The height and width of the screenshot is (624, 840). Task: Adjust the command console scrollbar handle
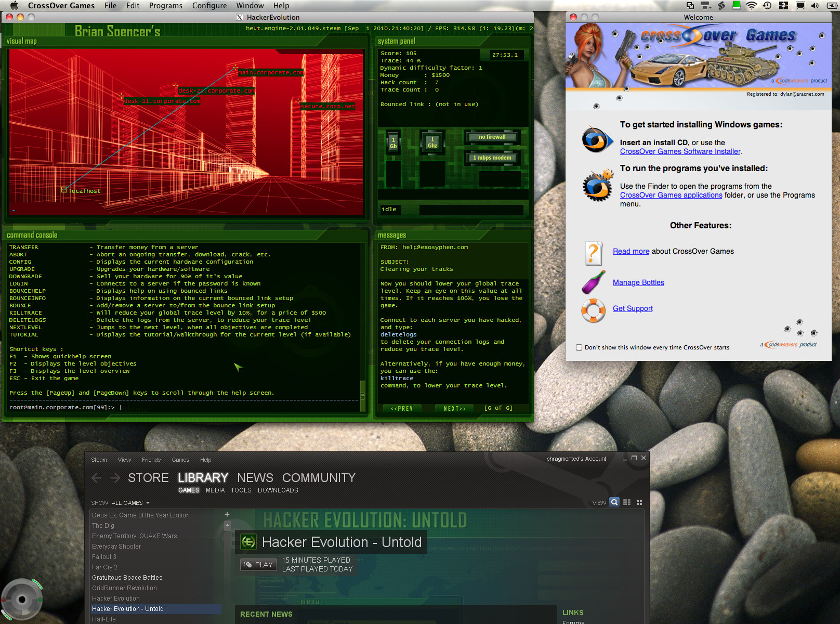pyautogui.click(x=363, y=396)
